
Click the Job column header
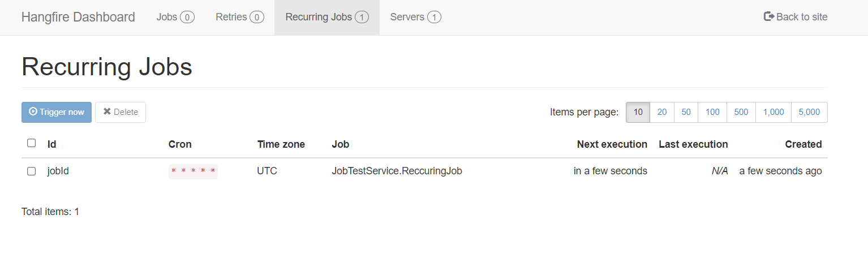(341, 144)
